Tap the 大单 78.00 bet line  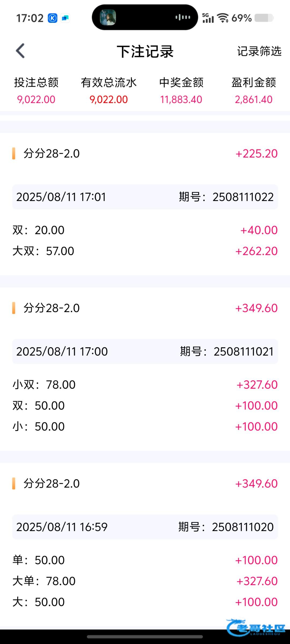click(145, 581)
